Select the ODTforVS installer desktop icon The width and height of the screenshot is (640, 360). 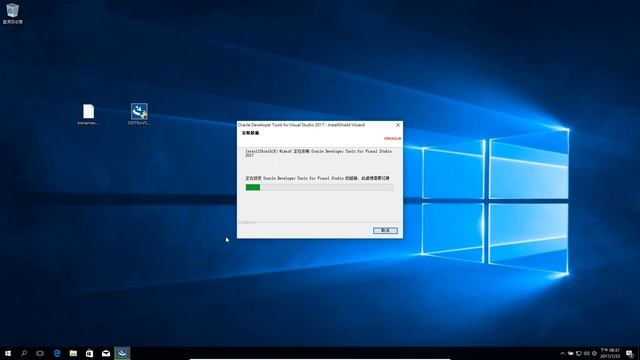coord(139,114)
